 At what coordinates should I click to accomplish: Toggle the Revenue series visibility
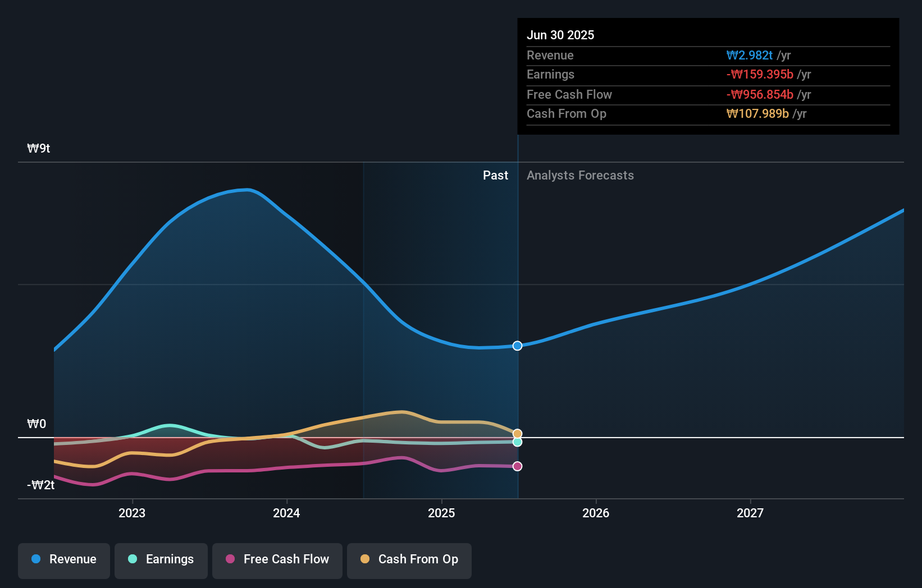(x=63, y=559)
